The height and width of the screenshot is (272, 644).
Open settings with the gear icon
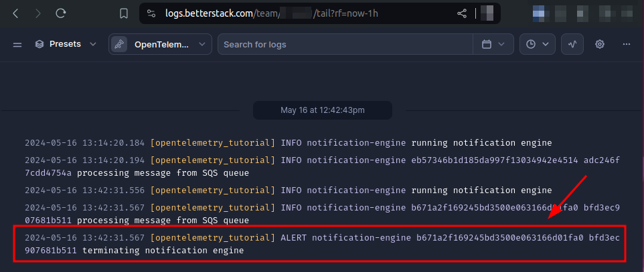600,44
